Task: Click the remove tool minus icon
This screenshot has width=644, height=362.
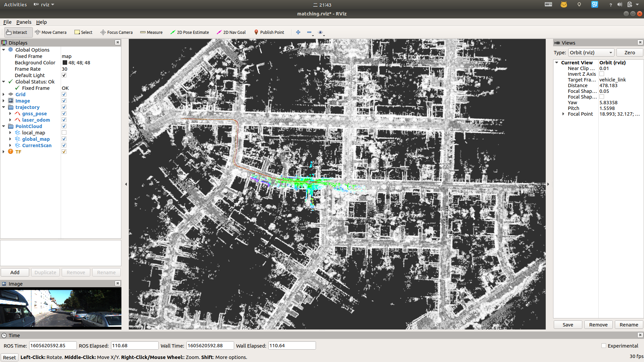Action: (x=309, y=32)
